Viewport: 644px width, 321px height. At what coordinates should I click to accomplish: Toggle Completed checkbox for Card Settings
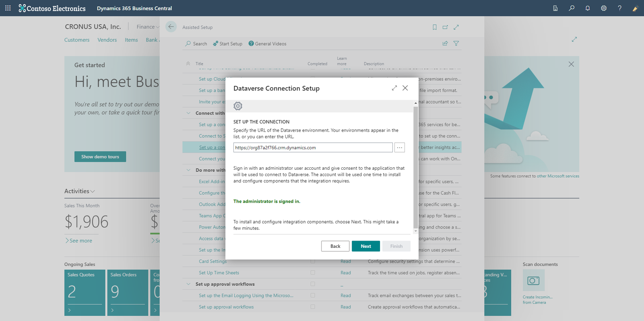313,261
